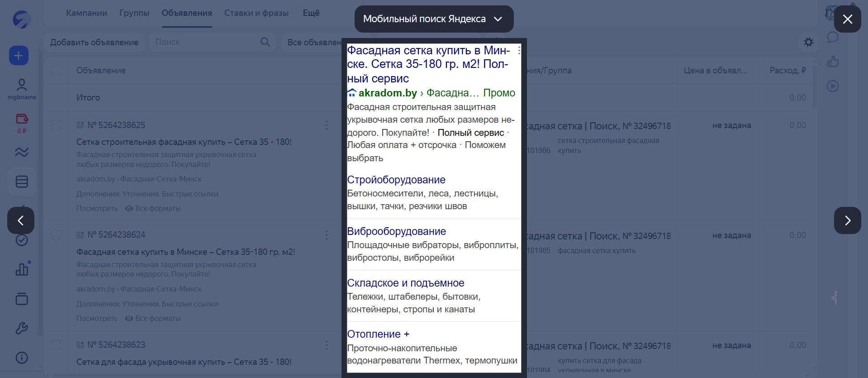Open the Отопление + quick link
The height and width of the screenshot is (378, 868).
tap(378, 334)
